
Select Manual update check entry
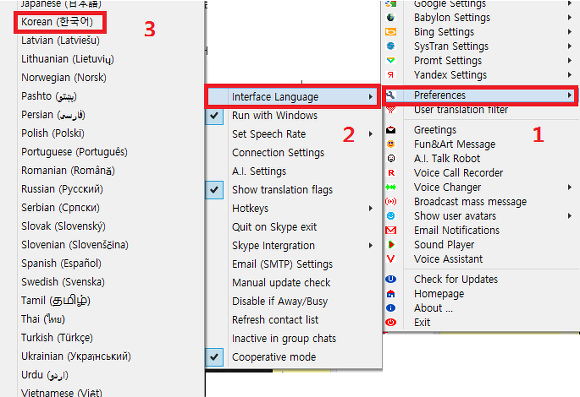(x=281, y=283)
